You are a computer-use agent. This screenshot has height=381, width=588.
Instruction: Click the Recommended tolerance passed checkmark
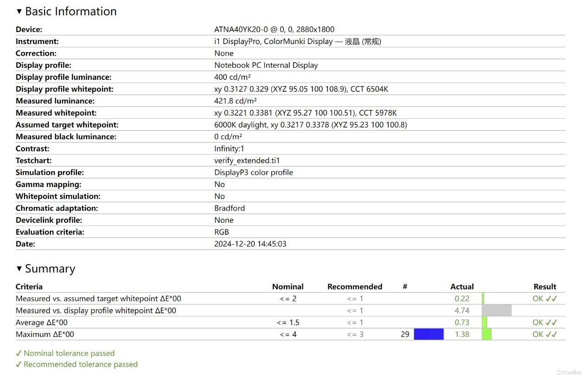pyautogui.click(x=19, y=364)
